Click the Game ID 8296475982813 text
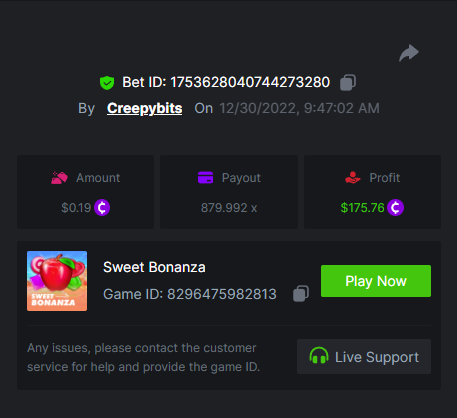The image size is (457, 418). tap(190, 294)
